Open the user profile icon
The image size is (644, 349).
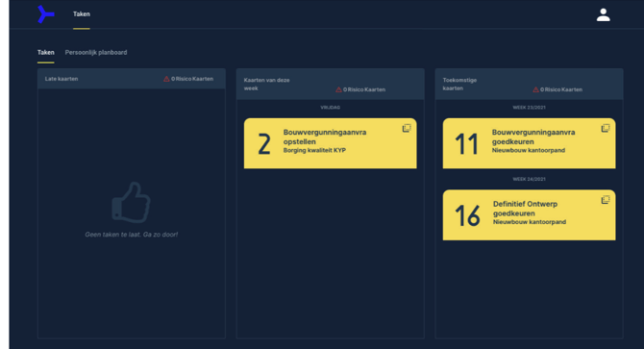603,14
